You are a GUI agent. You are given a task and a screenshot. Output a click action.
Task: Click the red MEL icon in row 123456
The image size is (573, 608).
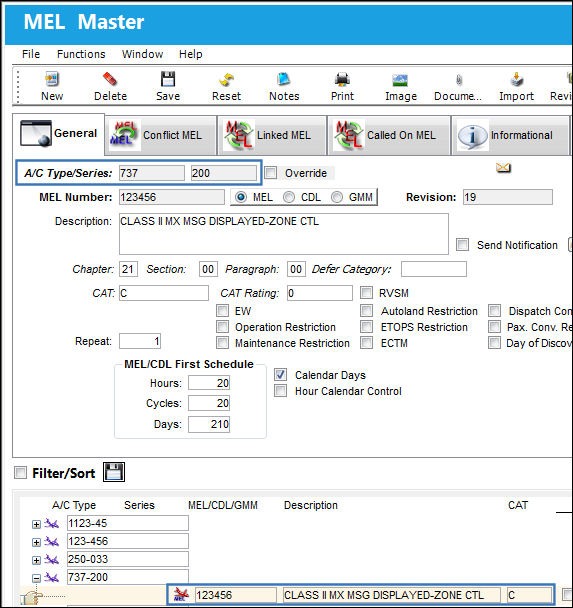(181, 594)
